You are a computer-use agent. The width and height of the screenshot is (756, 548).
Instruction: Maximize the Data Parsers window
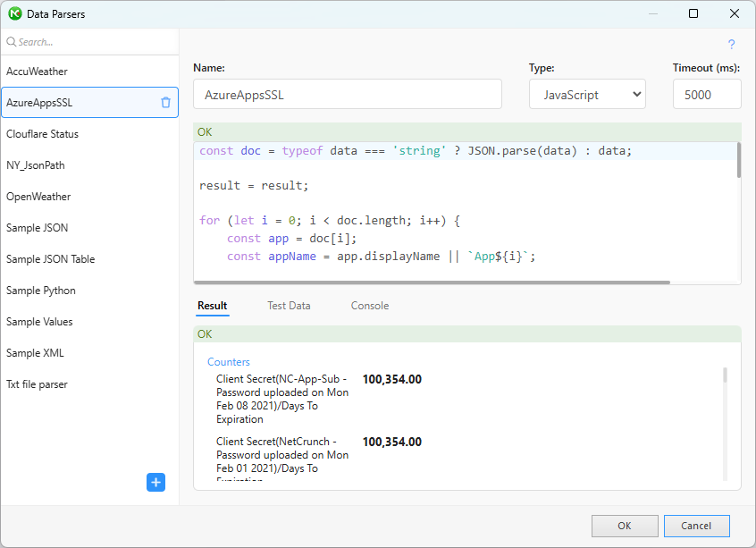693,13
